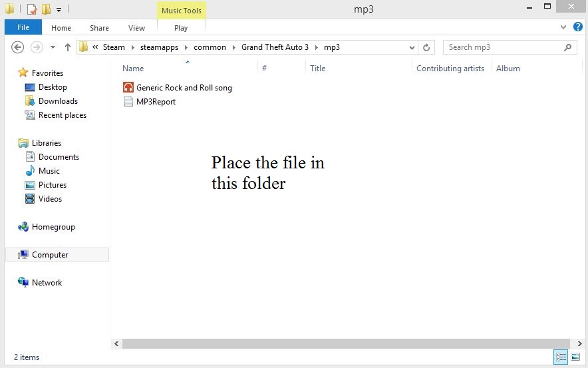Viewport: 588px width, 368px height.
Task: Open the File menu
Action: 23,27
